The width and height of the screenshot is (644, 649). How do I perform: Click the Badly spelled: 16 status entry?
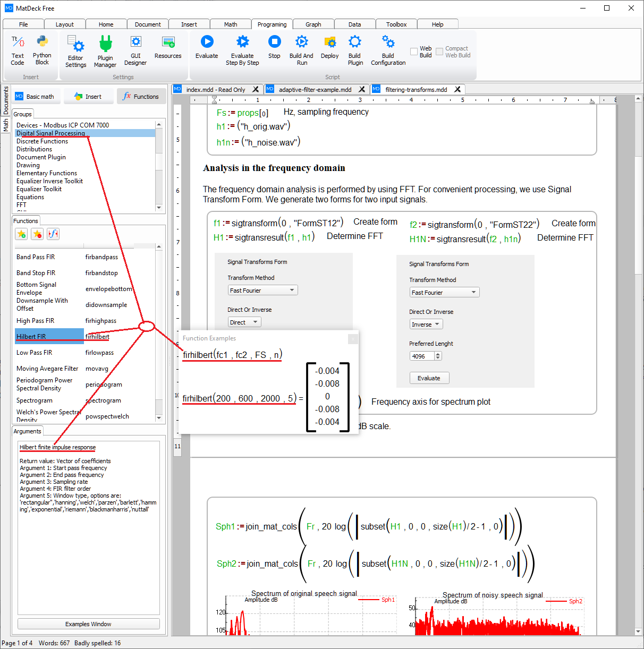tap(97, 643)
